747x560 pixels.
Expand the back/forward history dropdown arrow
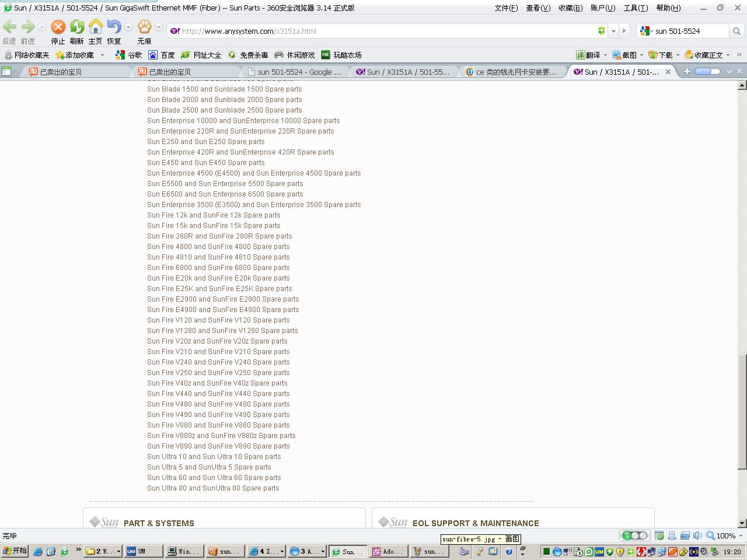click(x=41, y=27)
